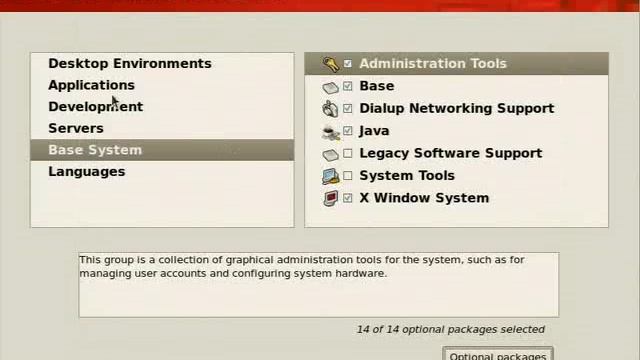Uncheck the Java checkbox
Screen dimensions: 640x360
(x=347, y=131)
